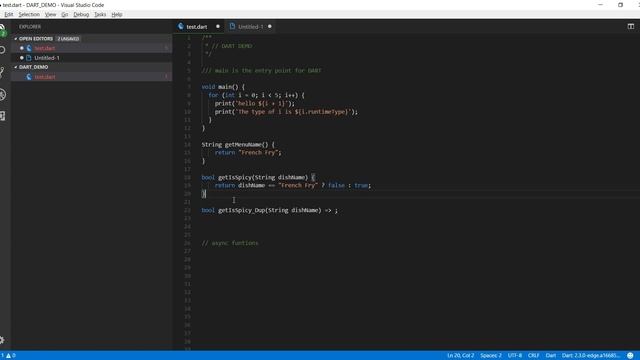
Task: Click String getMenuName() line
Action: coord(238,144)
